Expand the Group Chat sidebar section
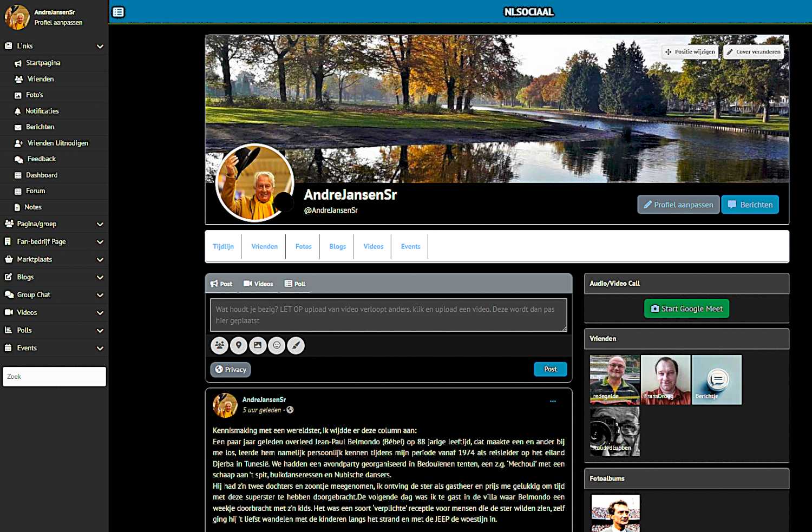 pos(100,295)
